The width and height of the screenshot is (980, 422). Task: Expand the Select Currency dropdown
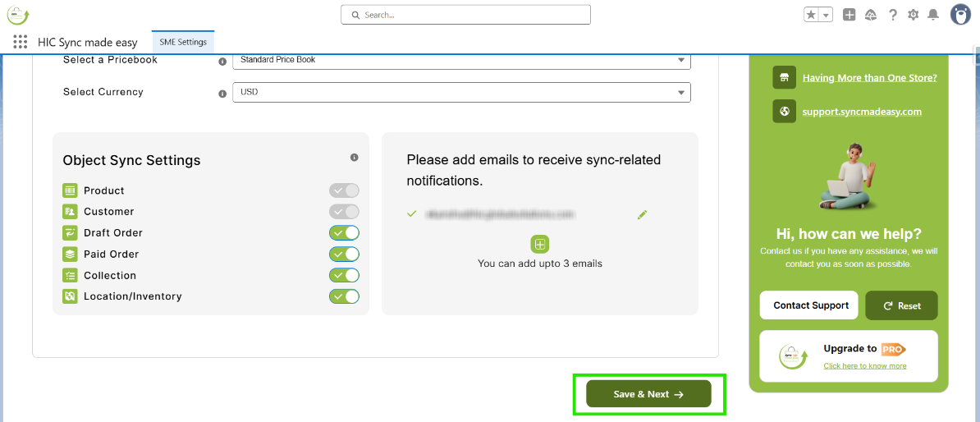tap(460, 93)
